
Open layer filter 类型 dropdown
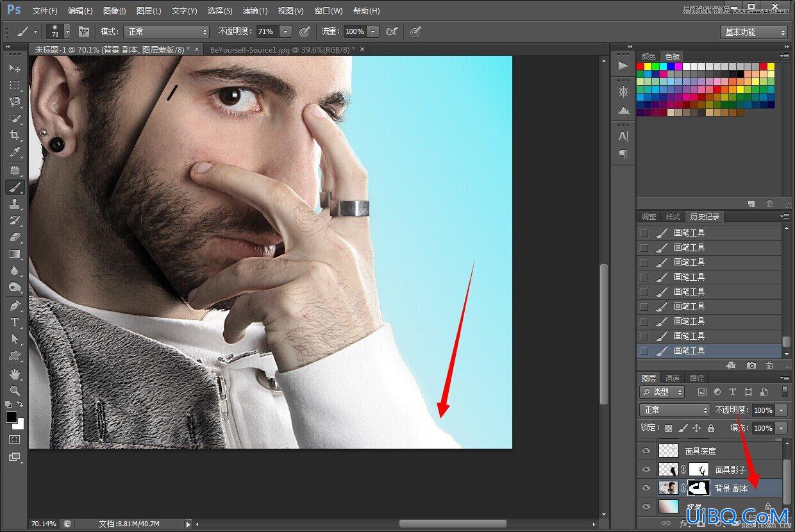662,392
